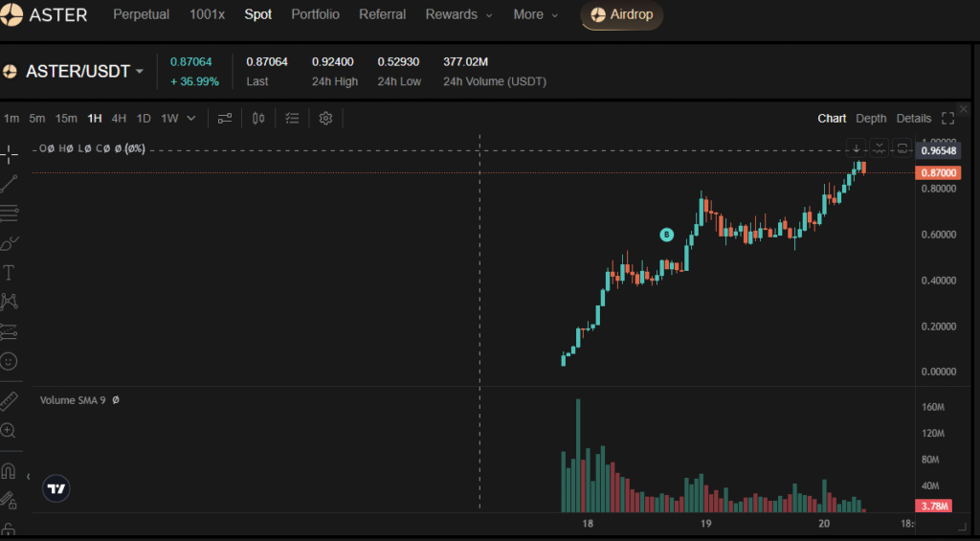Click the 377.02M 24h volume value
Image resolution: width=980 pixels, height=541 pixels.
(466, 62)
